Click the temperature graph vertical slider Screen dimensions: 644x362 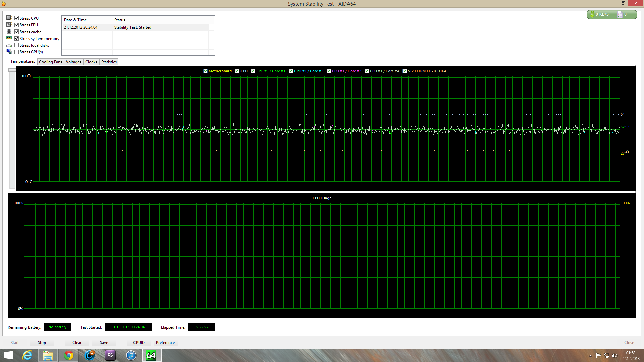click(12, 70)
